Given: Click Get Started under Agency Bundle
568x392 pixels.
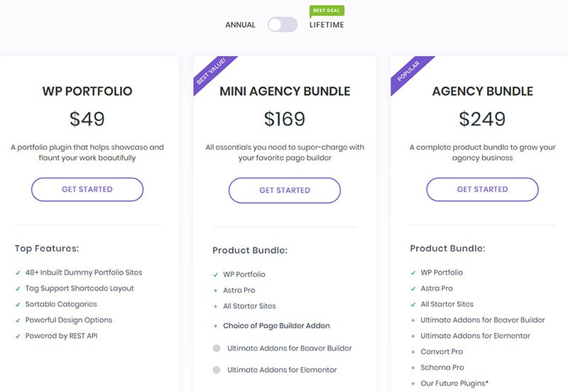Looking at the screenshot, I should pos(482,190).
